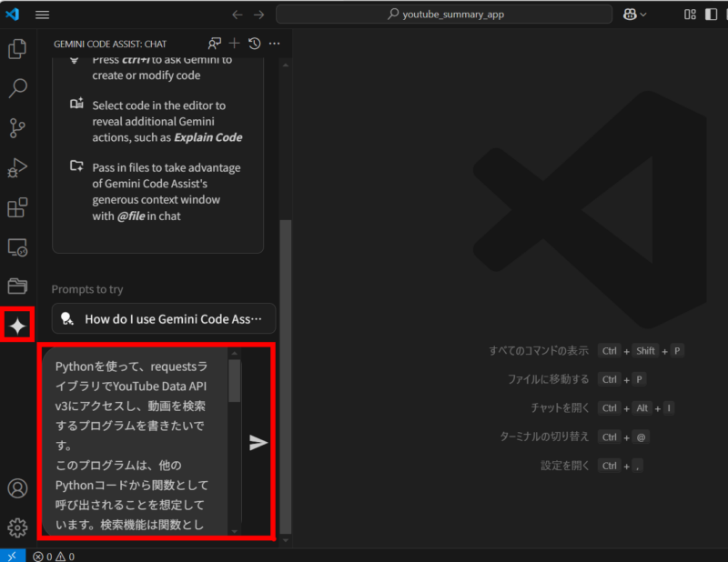Screen dimensions: 728x562
Task: Click the "GEMINI CODE ASSIST: CHAT" panel title
Action: [110, 44]
